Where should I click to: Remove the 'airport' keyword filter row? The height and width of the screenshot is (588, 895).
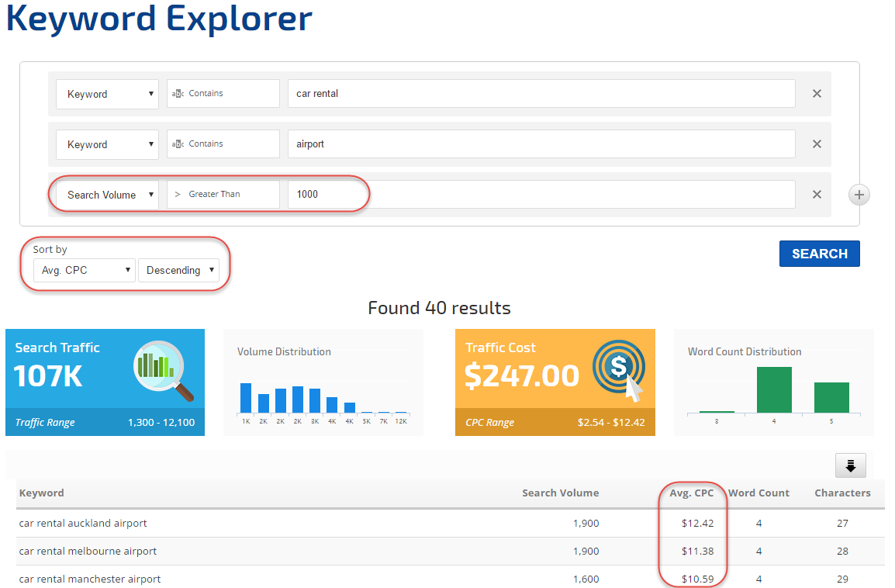point(816,144)
